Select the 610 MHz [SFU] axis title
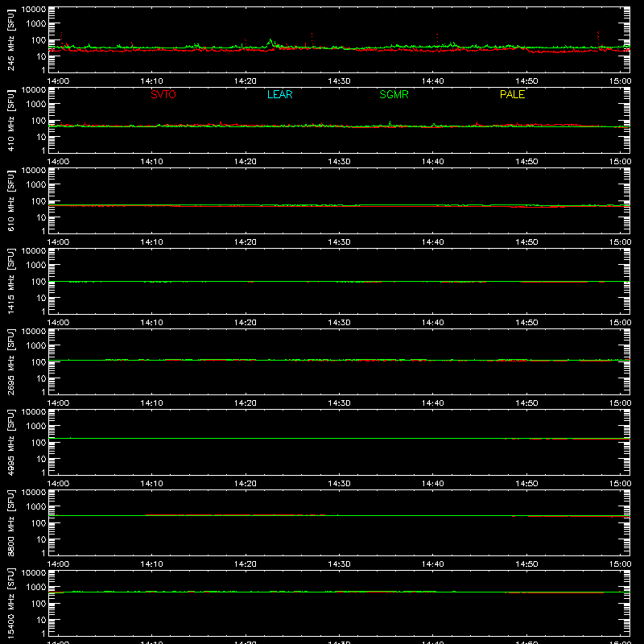 [x=10, y=200]
